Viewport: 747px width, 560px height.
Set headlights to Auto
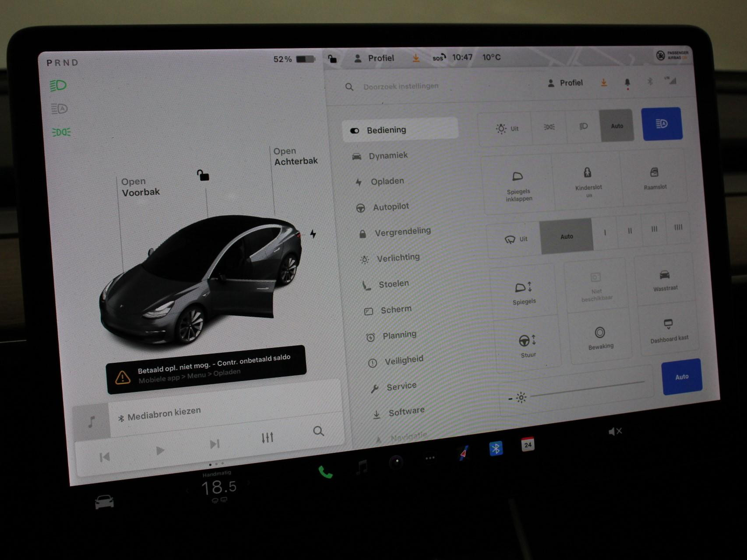[x=617, y=126]
